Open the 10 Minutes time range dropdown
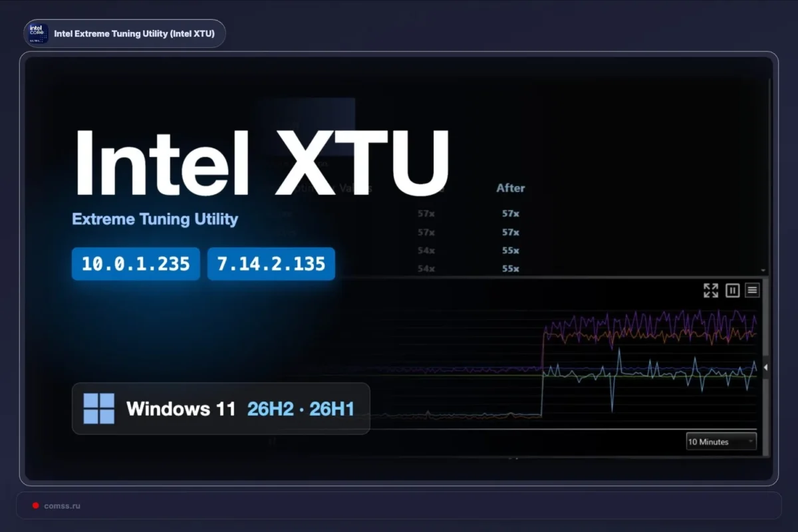The image size is (798, 532). 722,442
